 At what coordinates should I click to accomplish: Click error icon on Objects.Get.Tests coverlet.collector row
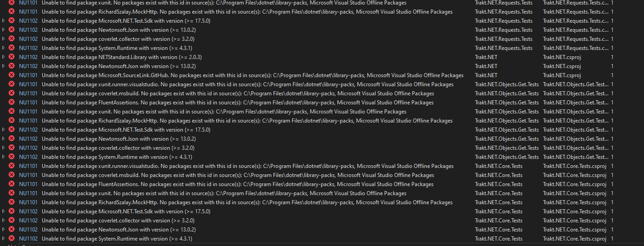click(11, 148)
